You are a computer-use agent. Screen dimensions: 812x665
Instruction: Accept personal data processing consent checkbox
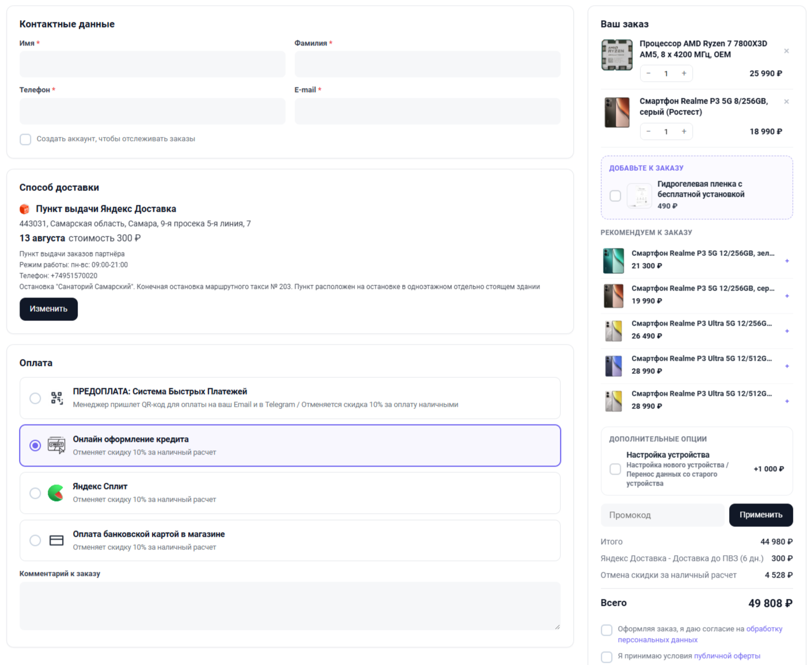(607, 630)
